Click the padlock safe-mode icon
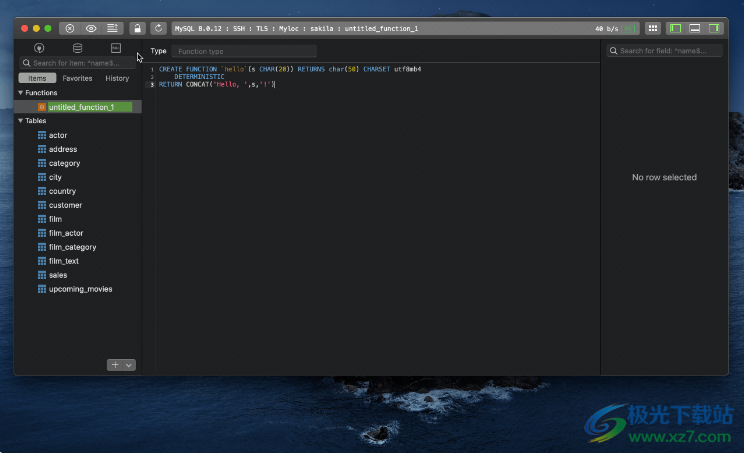The width and height of the screenshot is (744, 453). (137, 29)
